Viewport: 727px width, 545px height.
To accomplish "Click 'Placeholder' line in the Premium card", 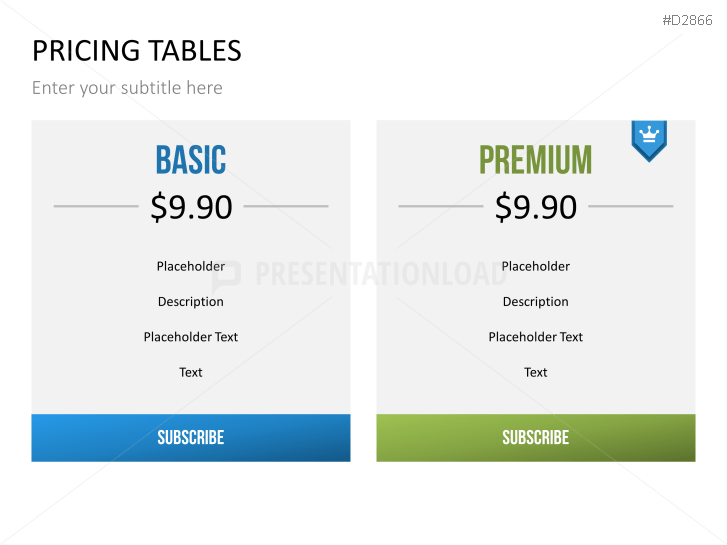I will pyautogui.click(x=536, y=266).
